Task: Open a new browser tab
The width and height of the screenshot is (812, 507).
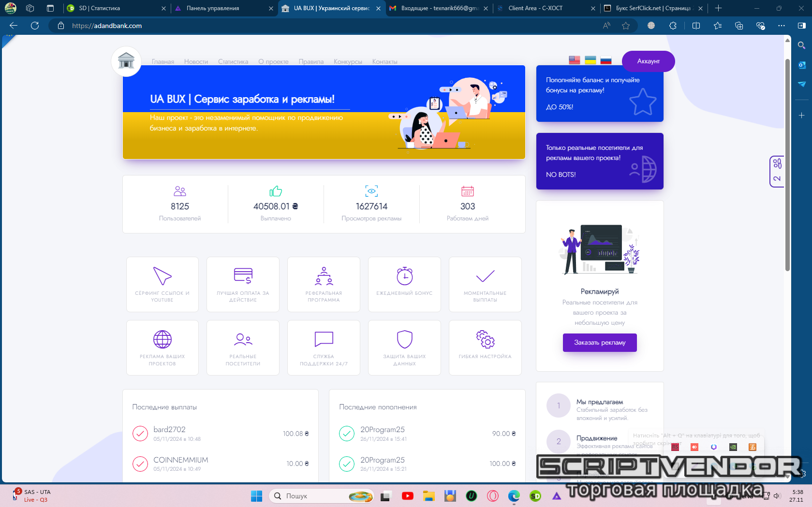Action: (719, 8)
